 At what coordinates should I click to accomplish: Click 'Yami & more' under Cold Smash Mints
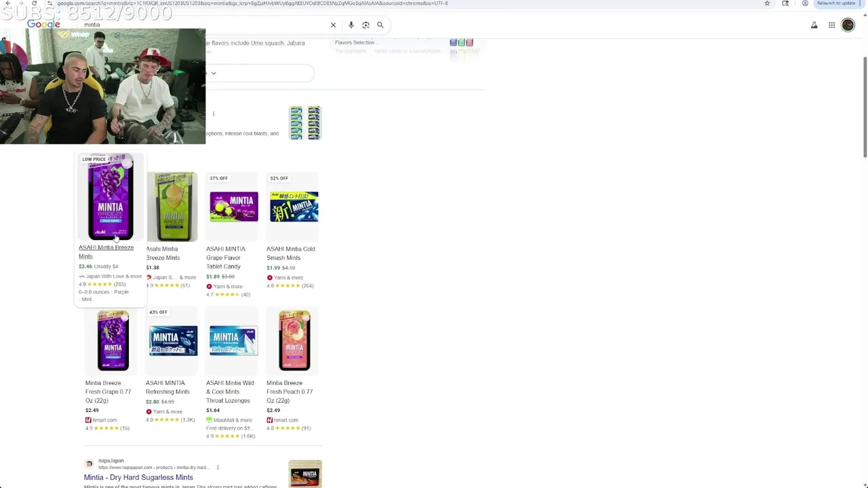[x=288, y=278]
